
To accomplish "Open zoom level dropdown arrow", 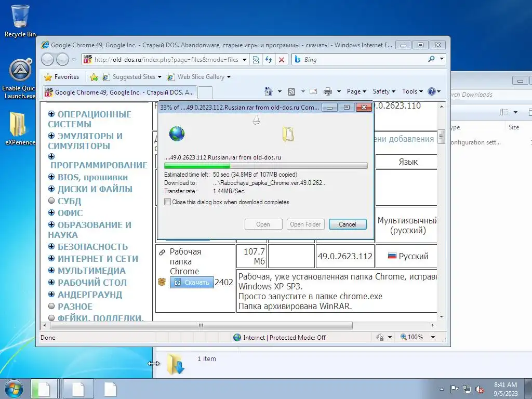I will coord(433,337).
